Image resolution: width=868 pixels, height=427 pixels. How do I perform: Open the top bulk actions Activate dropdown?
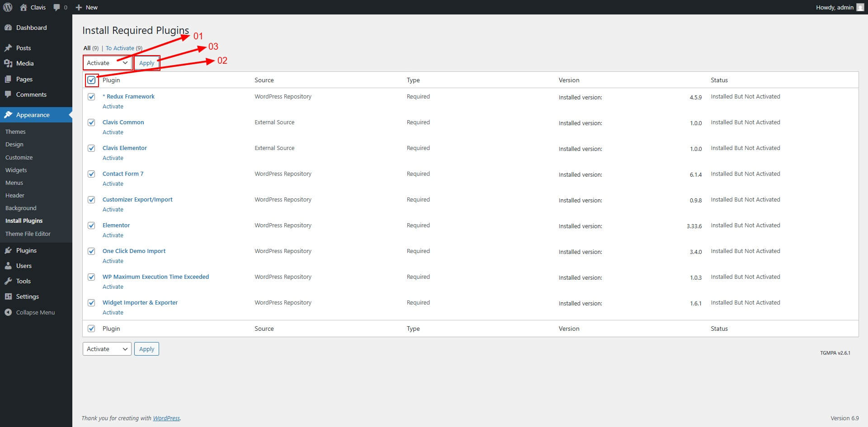pyautogui.click(x=107, y=63)
